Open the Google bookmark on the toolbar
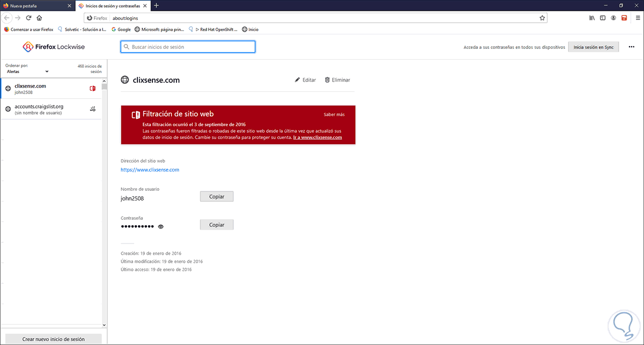This screenshot has width=644, height=345. click(x=121, y=29)
